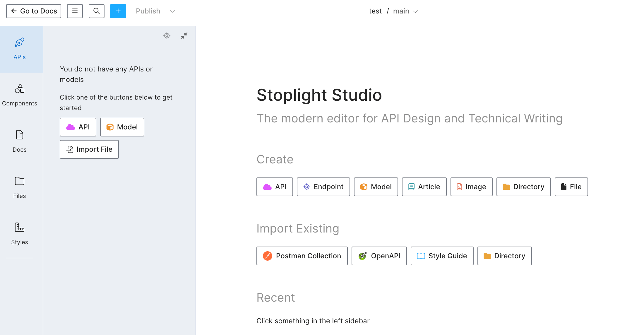Click the sidebar Model button

tap(122, 127)
